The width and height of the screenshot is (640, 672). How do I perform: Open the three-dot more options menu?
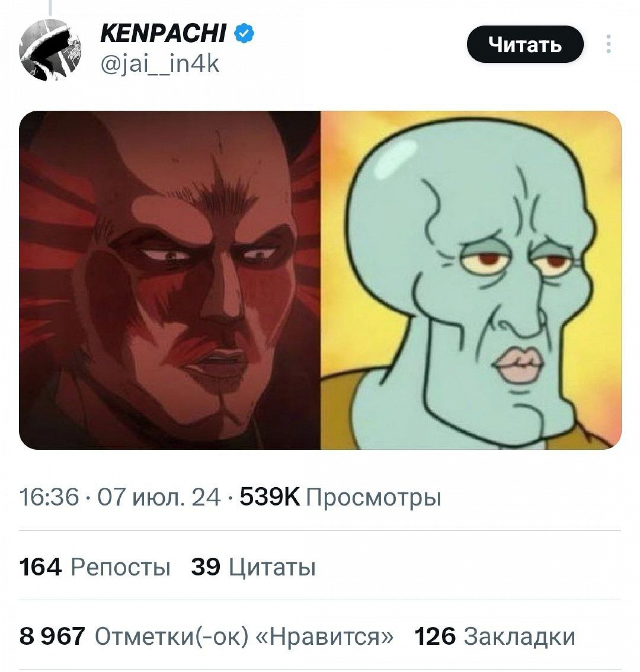pyautogui.click(x=608, y=44)
